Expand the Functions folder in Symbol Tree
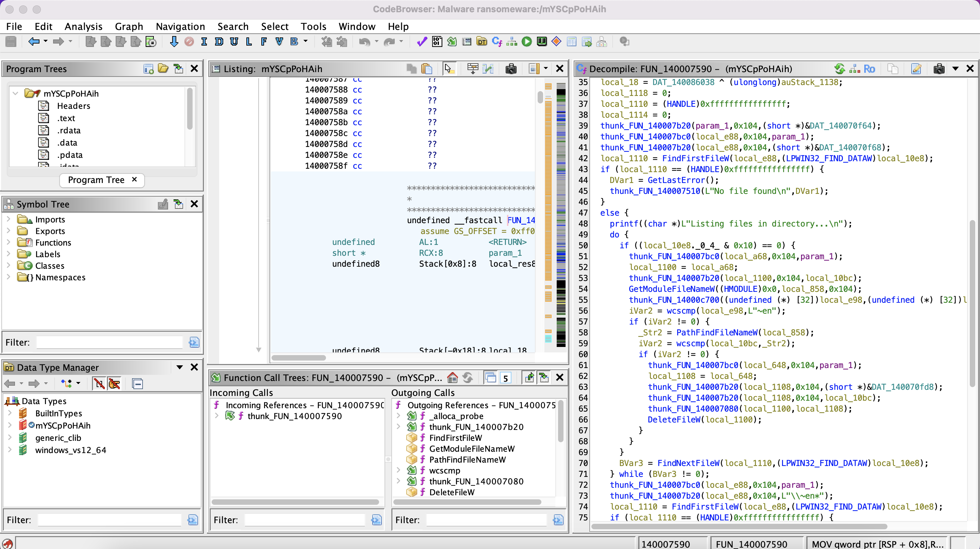Screen dimensions: 980x549 click(x=9, y=243)
